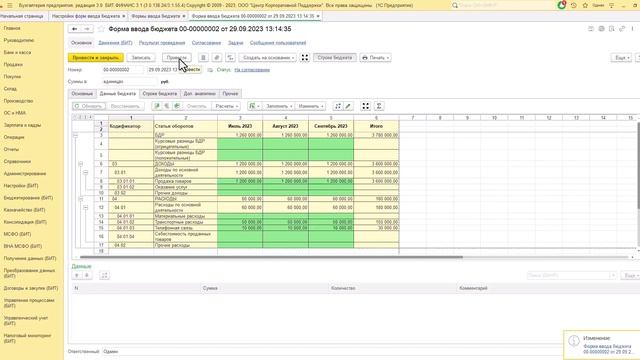Collapse the 04.01 group in row 12

coord(86,208)
